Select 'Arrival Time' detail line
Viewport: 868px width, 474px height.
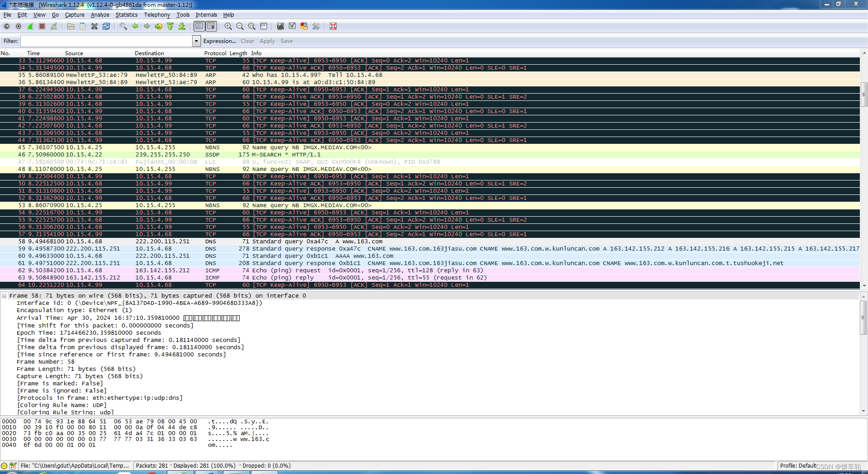point(128,318)
